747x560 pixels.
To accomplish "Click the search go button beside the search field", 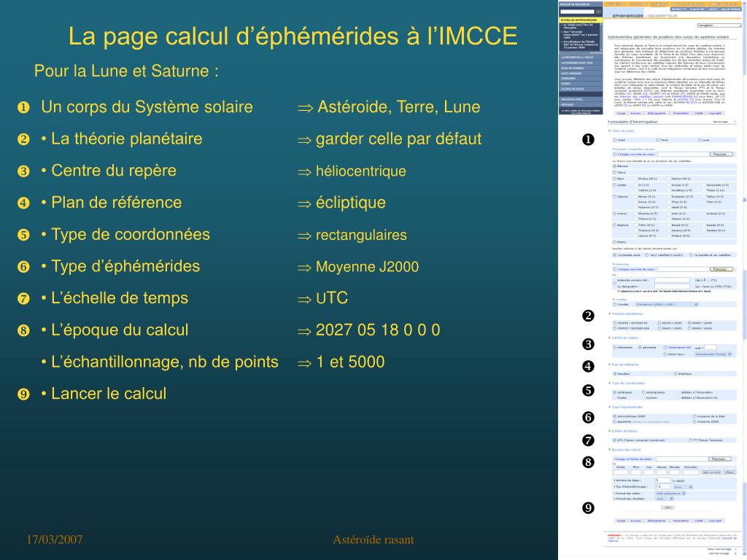I will tap(598, 12).
